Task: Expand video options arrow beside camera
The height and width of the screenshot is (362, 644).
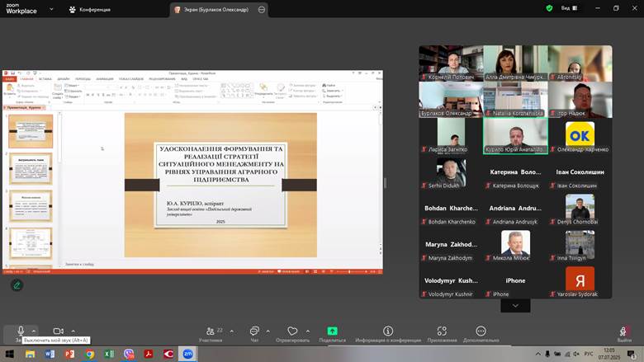Action: (x=73, y=331)
